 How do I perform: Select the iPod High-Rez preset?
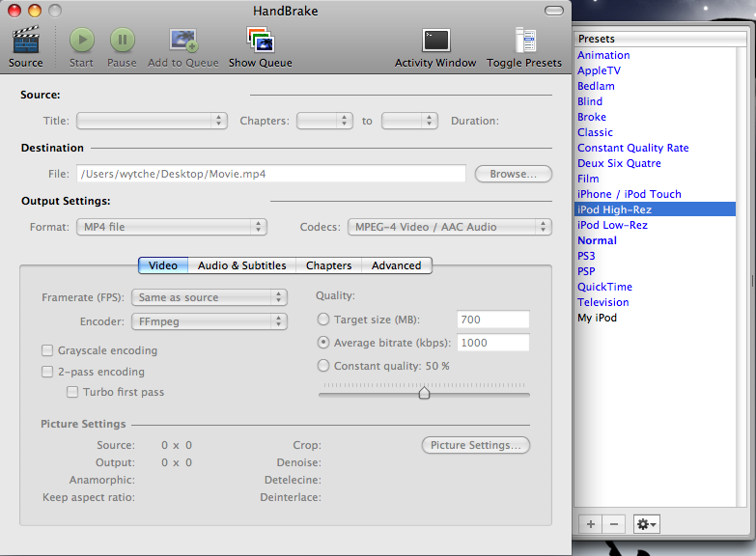pyautogui.click(x=655, y=209)
